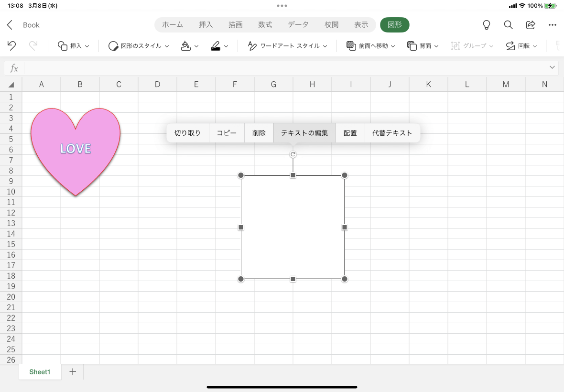Choose 代替テキスト in context menu

392,133
